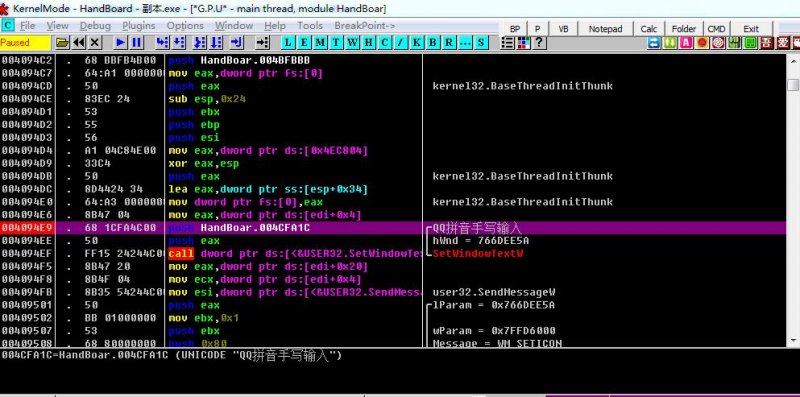Show Windows list via W button
Viewport: 800px width, 397px height.
pyautogui.click(x=353, y=42)
